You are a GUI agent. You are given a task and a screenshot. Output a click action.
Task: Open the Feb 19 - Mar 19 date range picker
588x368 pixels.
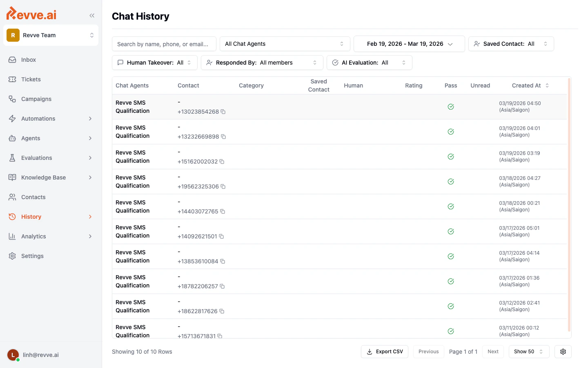[408, 44]
